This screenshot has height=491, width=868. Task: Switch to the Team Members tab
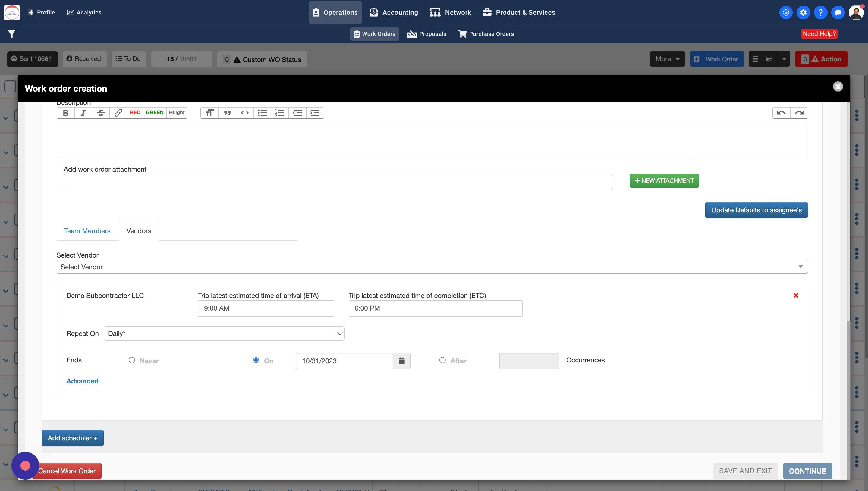[87, 231]
